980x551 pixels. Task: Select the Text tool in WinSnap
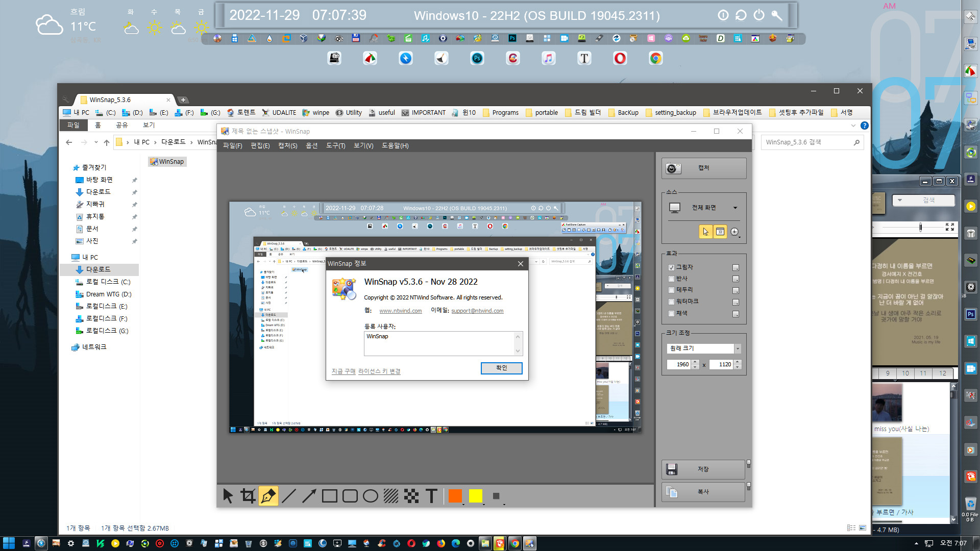[x=432, y=496]
